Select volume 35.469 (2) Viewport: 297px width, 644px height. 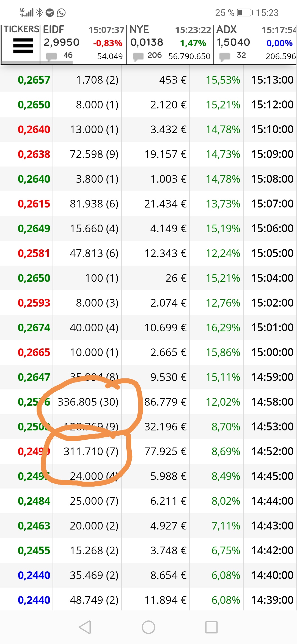click(94, 575)
